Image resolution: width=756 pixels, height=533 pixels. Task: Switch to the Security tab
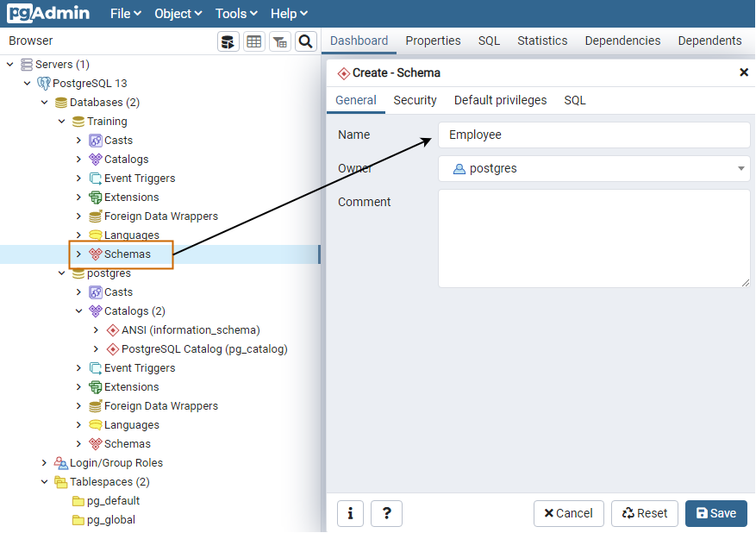[415, 100]
